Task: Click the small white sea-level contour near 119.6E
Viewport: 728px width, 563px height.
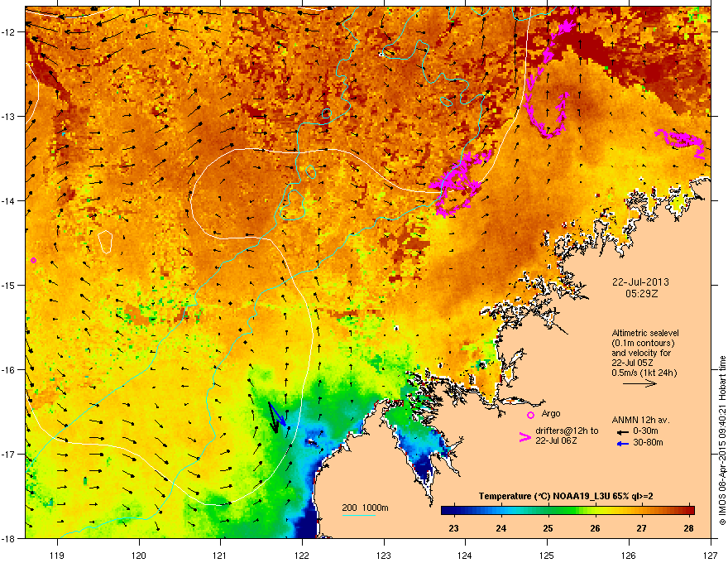Action: (105, 242)
